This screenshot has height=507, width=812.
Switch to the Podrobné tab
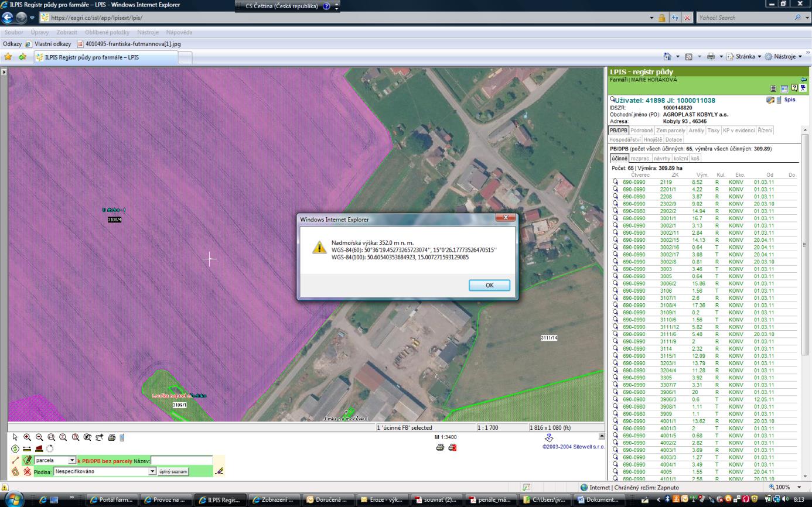[642, 131]
